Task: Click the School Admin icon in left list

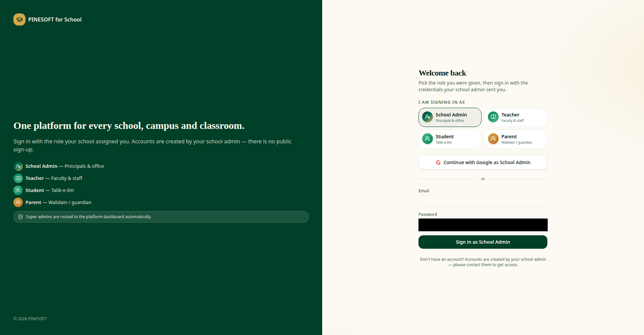Action: (18, 166)
